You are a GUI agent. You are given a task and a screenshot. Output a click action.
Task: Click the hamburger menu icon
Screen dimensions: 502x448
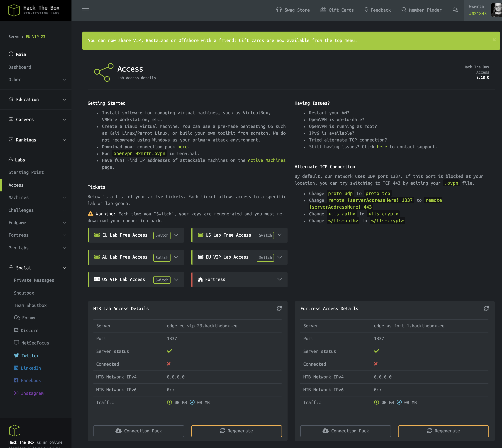click(85, 9)
